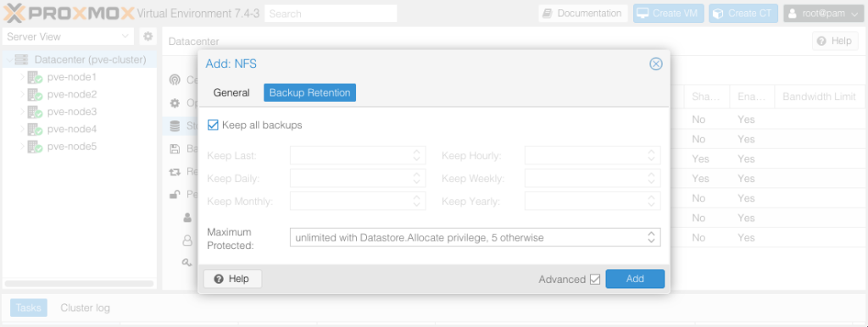Viewport: 868px width, 327px height.
Task: Click the Create VM button
Action: (668, 14)
